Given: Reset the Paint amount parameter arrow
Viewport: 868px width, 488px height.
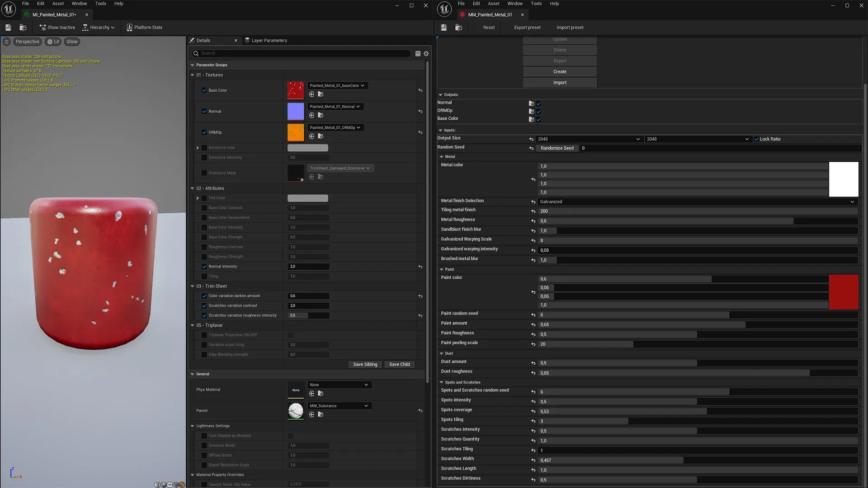Looking at the screenshot, I should point(533,325).
